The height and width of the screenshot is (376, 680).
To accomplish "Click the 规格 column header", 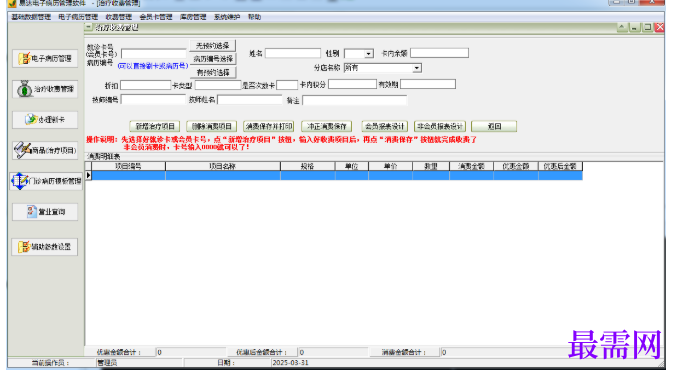I will (308, 167).
